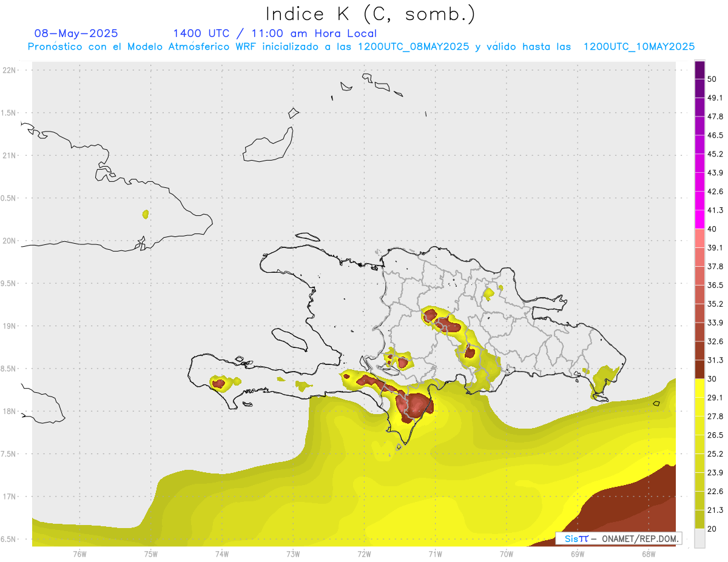This screenshot has height=562, width=728.
Task: Click the legend value '37.8'
Action: (715, 267)
